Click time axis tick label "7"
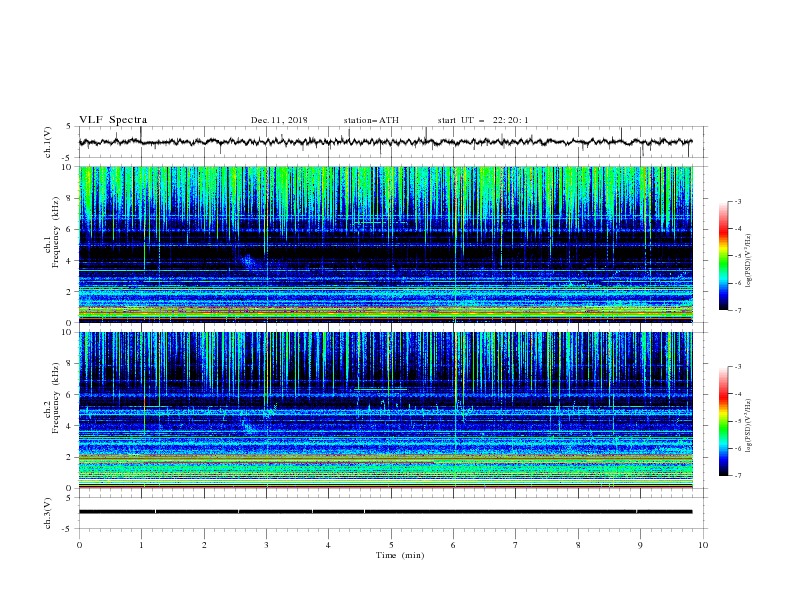 (x=516, y=545)
